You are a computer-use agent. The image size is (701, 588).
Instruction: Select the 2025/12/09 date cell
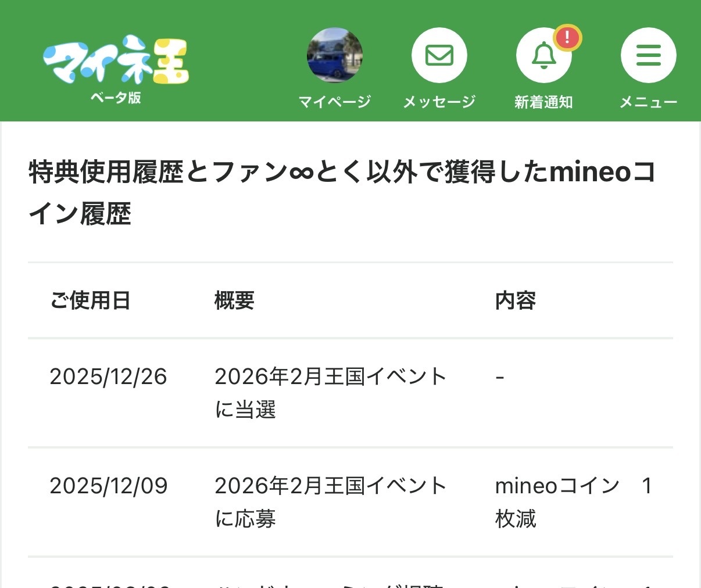[x=108, y=486]
